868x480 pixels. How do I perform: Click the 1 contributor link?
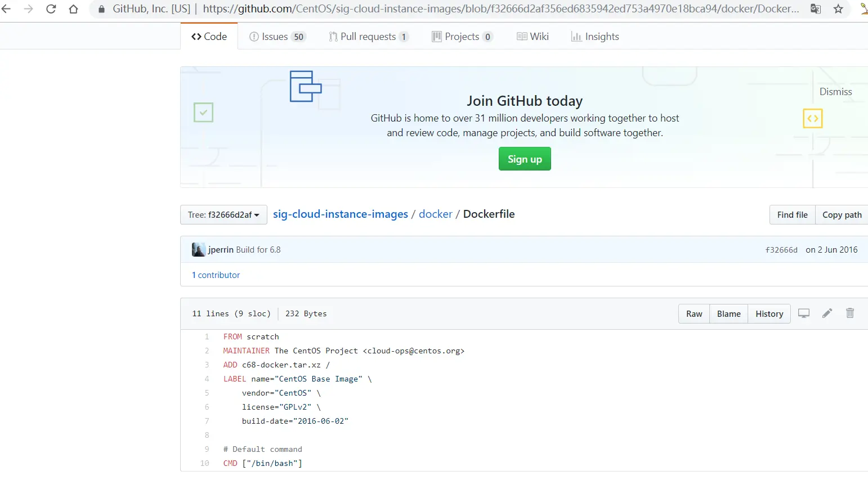point(216,275)
